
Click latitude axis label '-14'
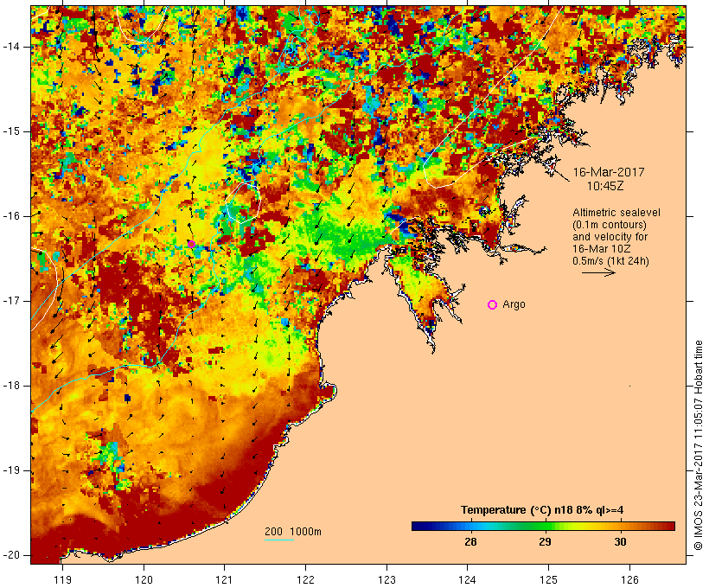click(11, 47)
